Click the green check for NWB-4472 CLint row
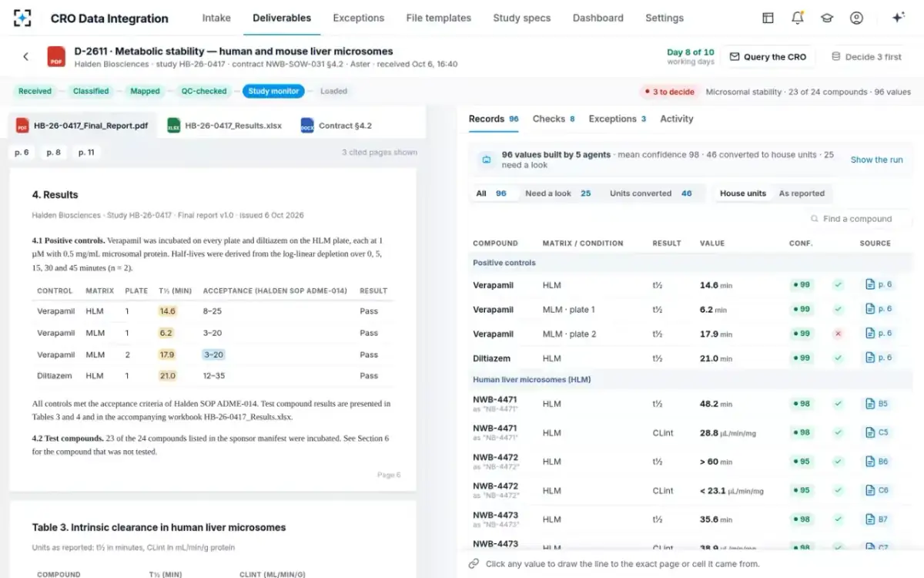Image resolution: width=924 pixels, height=578 pixels. coord(838,490)
